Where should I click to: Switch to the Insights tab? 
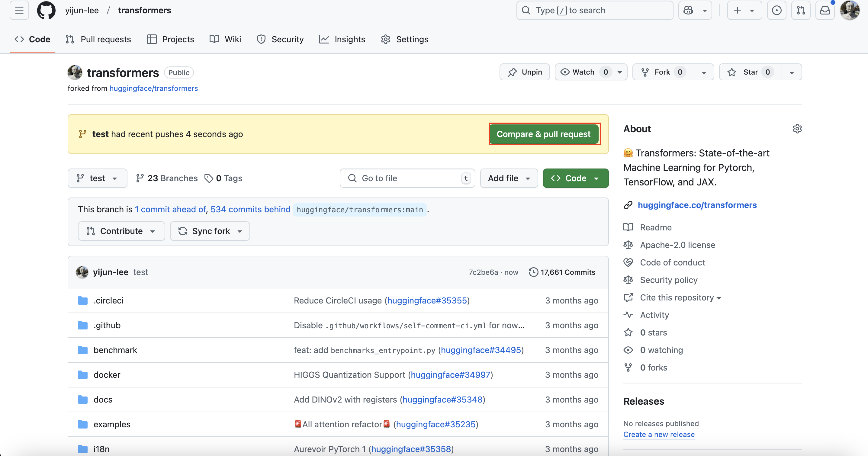coord(342,39)
